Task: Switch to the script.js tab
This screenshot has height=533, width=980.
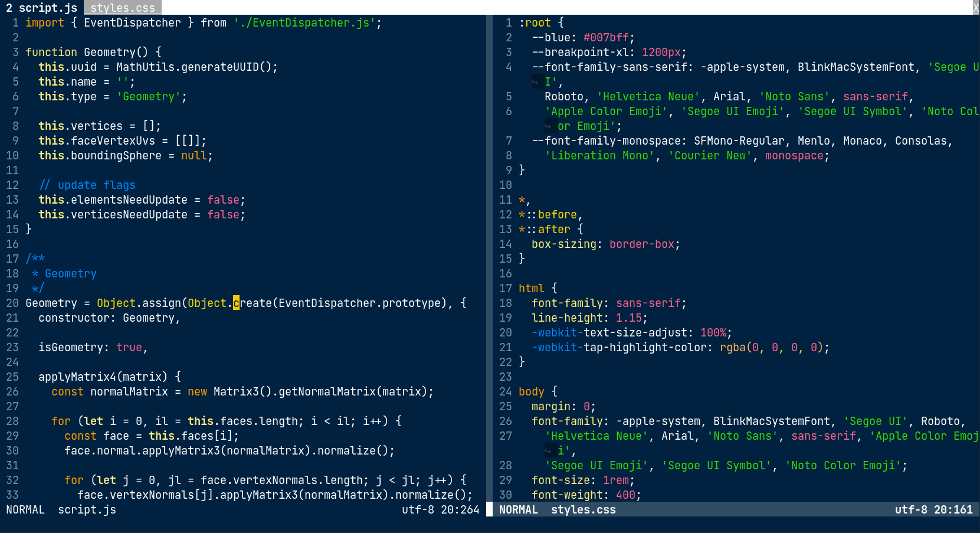Action: (x=41, y=8)
